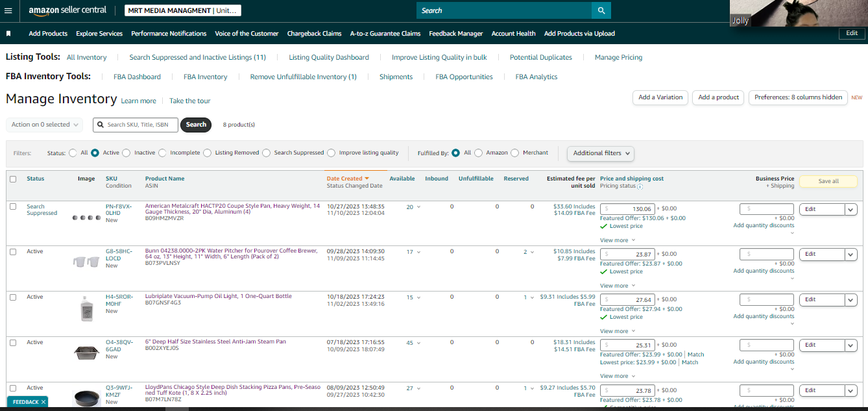
Task: Click the Add a product button
Action: pyautogui.click(x=719, y=97)
